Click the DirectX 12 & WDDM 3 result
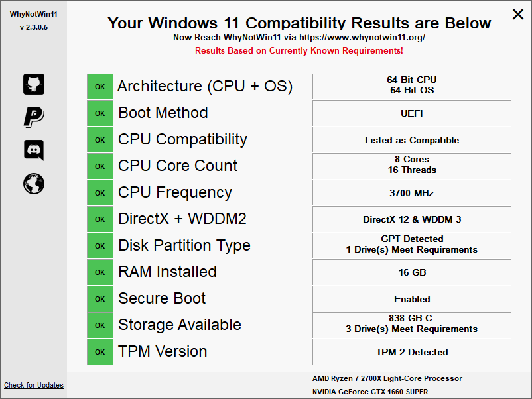 point(411,219)
